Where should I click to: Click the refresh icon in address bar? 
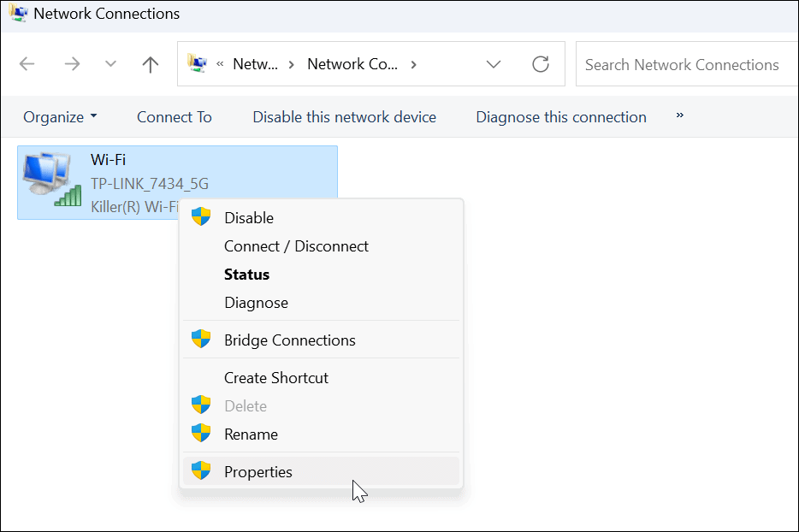tap(541, 63)
